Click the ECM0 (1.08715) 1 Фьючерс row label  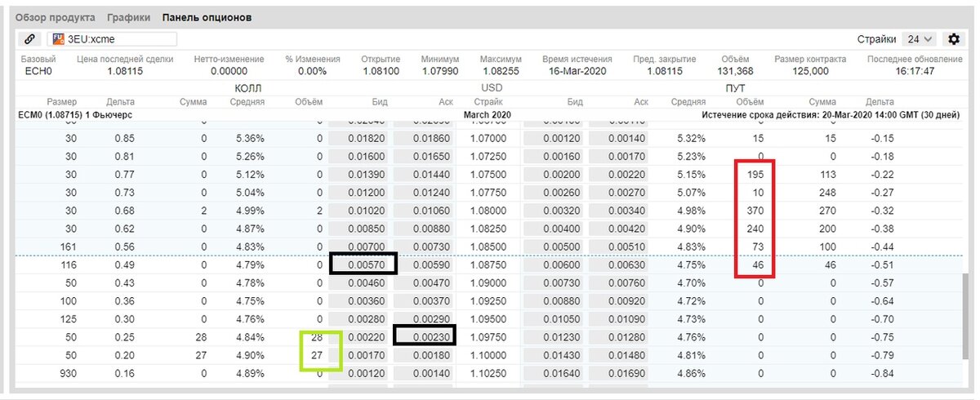pyautogui.click(x=75, y=115)
